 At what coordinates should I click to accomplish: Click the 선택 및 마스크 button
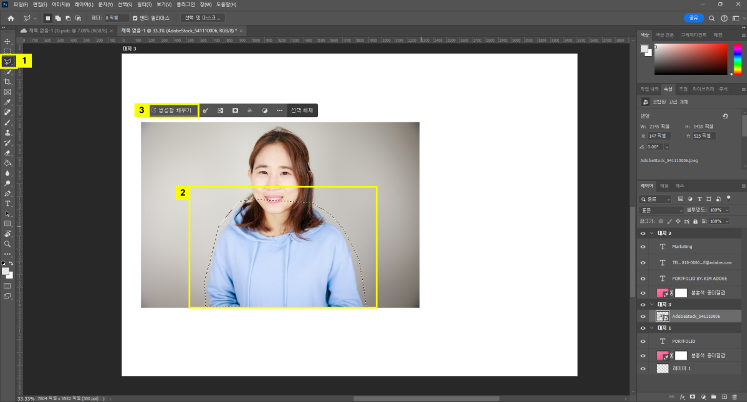200,18
